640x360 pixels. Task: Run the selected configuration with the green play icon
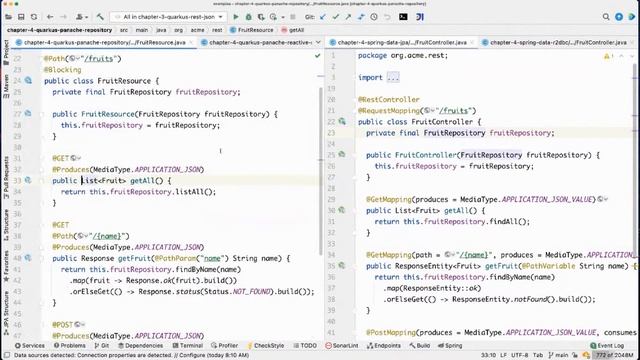236,17
